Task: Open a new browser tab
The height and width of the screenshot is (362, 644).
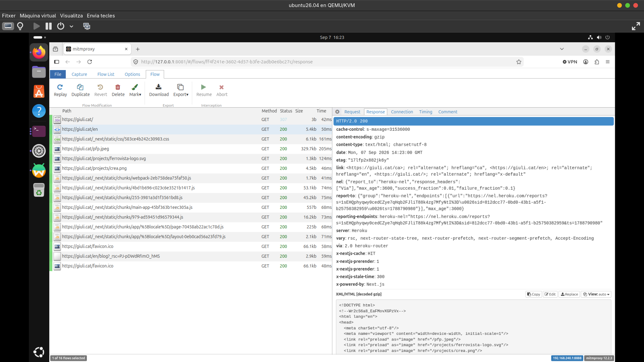Action: coord(138,49)
